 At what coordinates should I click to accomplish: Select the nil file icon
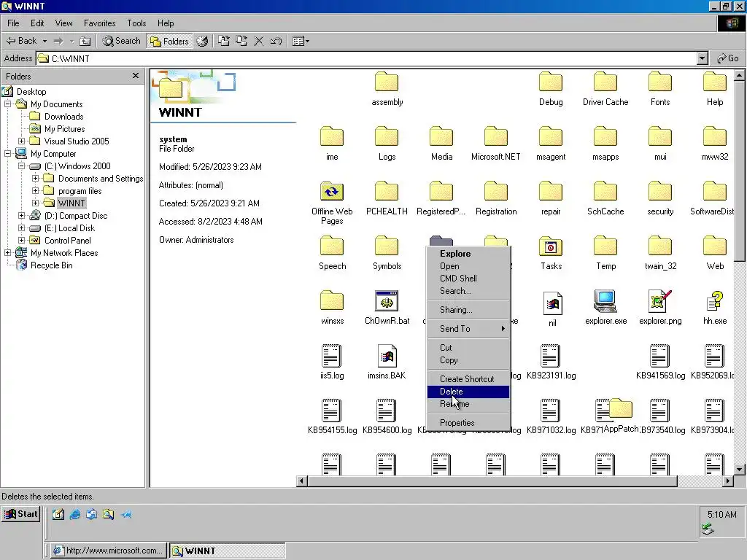pos(552,303)
